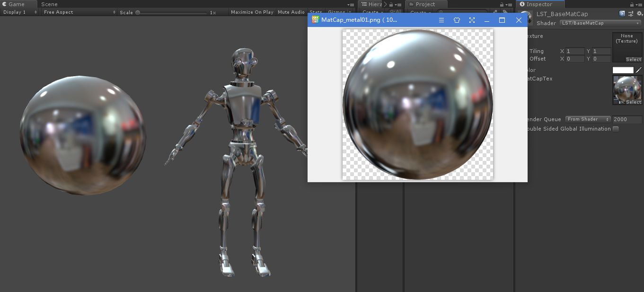Image resolution: width=644 pixels, height=292 pixels.
Task: Toggle Maximize On Play
Action: 252,12
